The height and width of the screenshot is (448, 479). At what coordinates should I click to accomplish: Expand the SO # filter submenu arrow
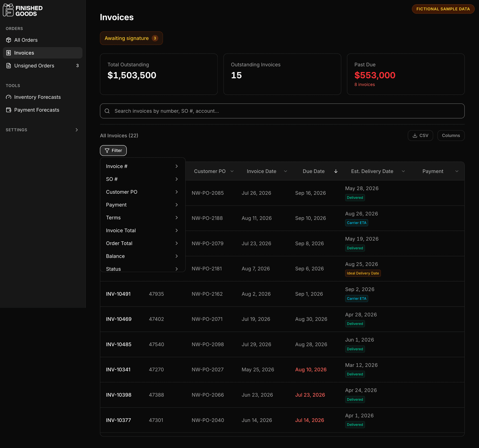(177, 179)
